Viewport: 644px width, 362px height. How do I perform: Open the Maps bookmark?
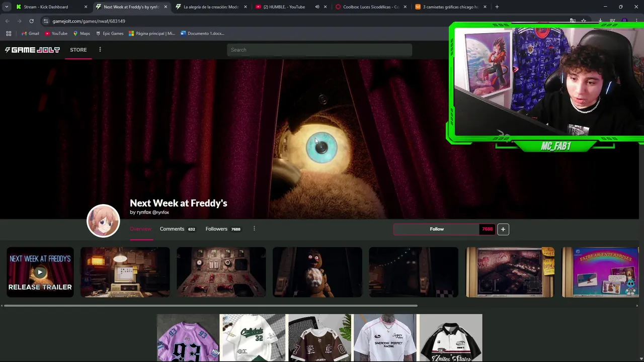click(82, 34)
